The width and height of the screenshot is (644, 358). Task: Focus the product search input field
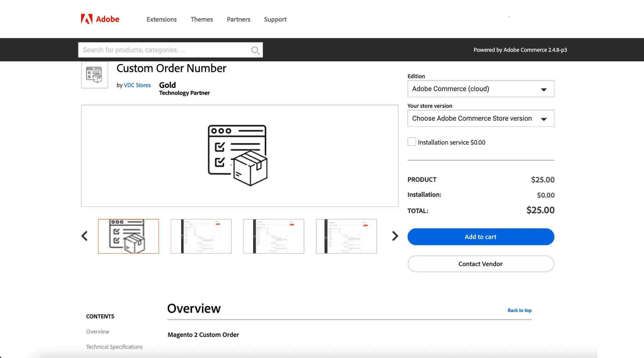pos(164,50)
